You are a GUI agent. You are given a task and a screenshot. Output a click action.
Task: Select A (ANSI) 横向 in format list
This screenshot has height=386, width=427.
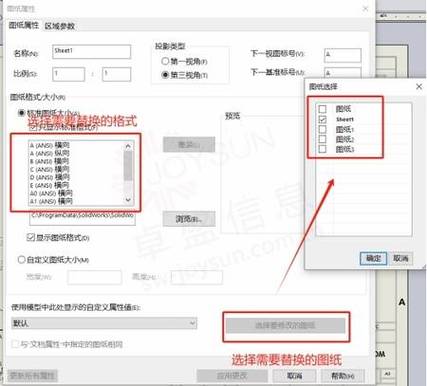pyautogui.click(x=50, y=145)
